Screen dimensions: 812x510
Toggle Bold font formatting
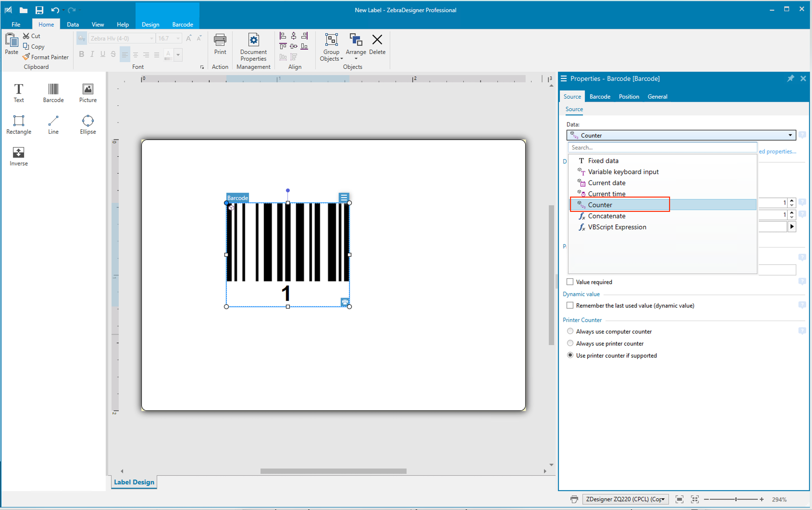pos(81,54)
